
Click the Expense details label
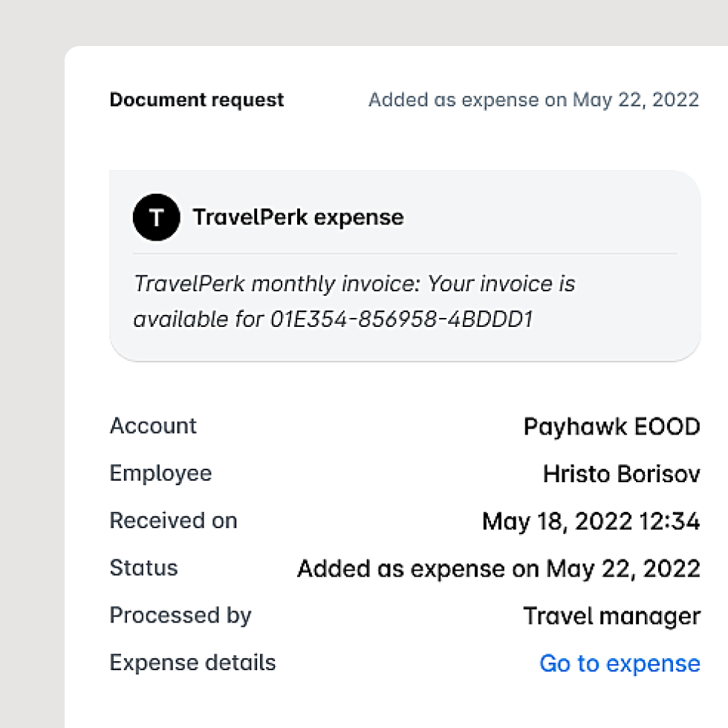pyautogui.click(x=192, y=663)
